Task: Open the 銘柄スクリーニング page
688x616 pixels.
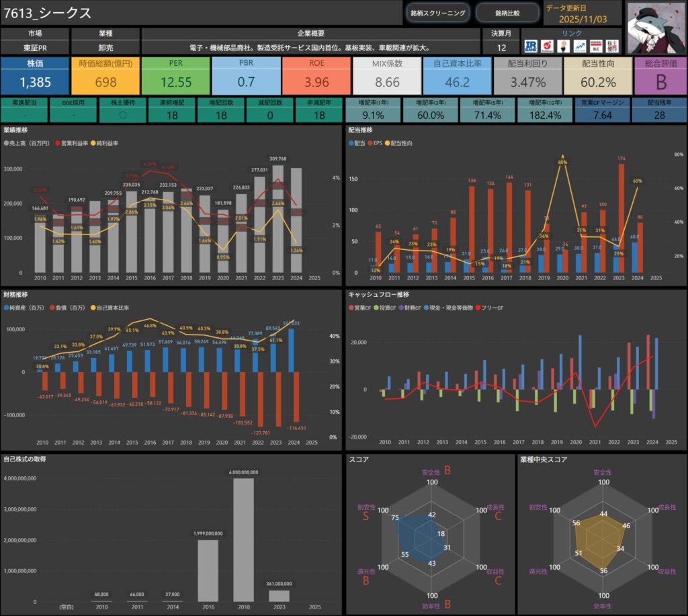Action: pyautogui.click(x=437, y=13)
